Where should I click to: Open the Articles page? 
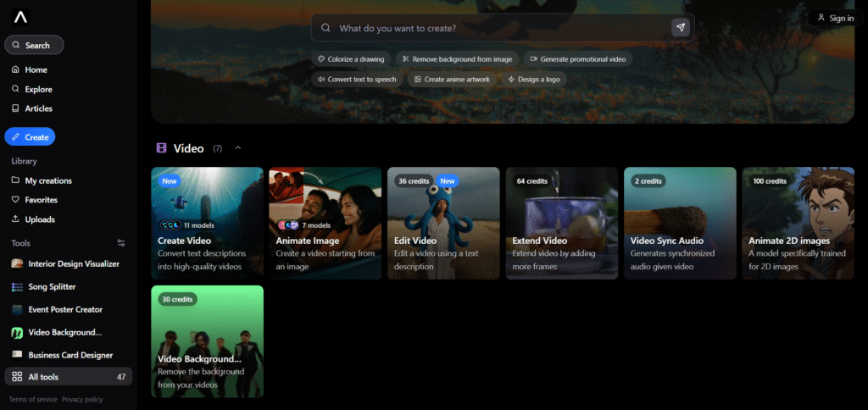click(38, 108)
